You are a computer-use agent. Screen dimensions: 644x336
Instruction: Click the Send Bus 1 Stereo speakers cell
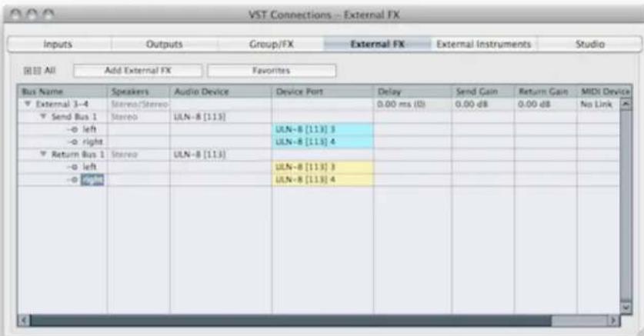coord(138,117)
